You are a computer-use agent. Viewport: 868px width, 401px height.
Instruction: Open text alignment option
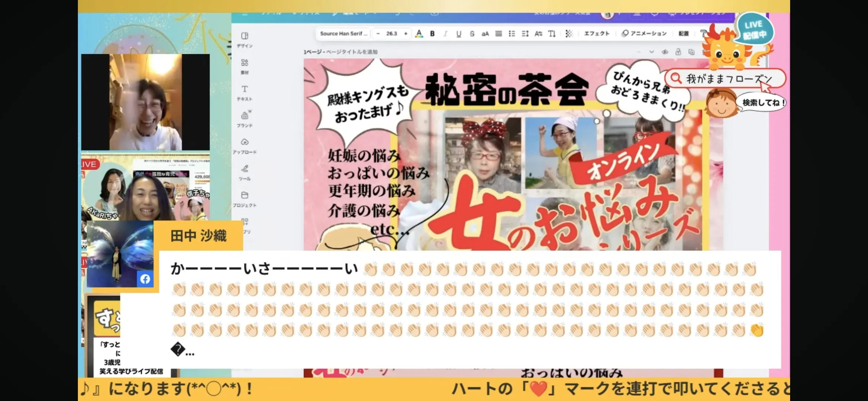pyautogui.click(x=499, y=34)
